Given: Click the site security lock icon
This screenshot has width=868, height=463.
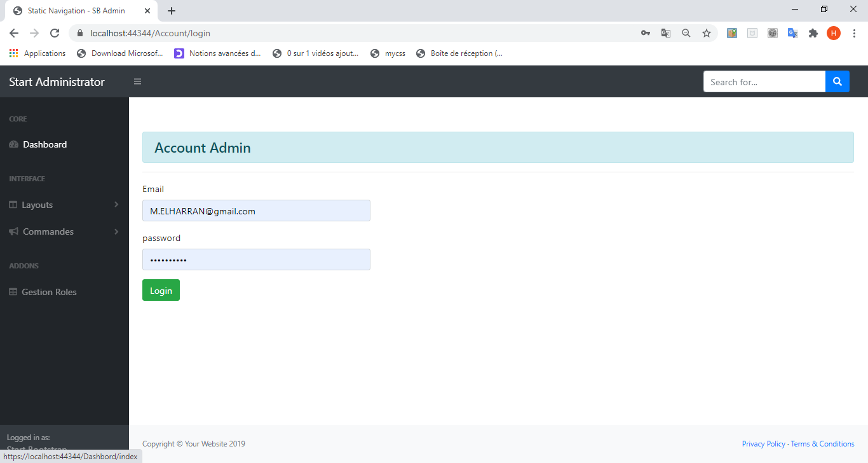Looking at the screenshot, I should [x=80, y=33].
